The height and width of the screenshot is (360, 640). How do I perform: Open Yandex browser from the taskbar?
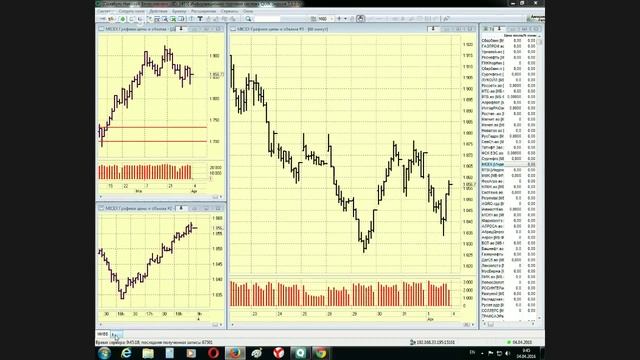[x=278, y=353]
